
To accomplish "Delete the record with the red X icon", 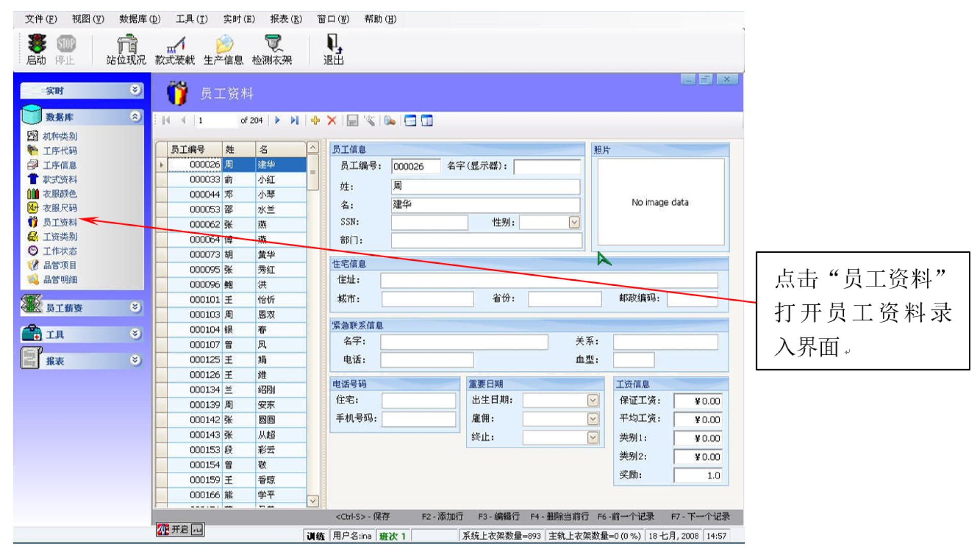I will [x=332, y=120].
